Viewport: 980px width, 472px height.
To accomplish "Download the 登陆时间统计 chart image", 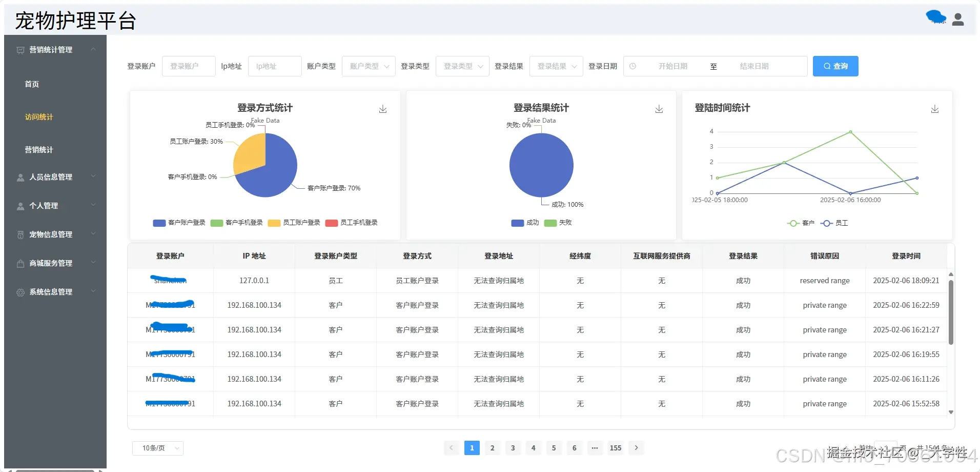I will (935, 109).
